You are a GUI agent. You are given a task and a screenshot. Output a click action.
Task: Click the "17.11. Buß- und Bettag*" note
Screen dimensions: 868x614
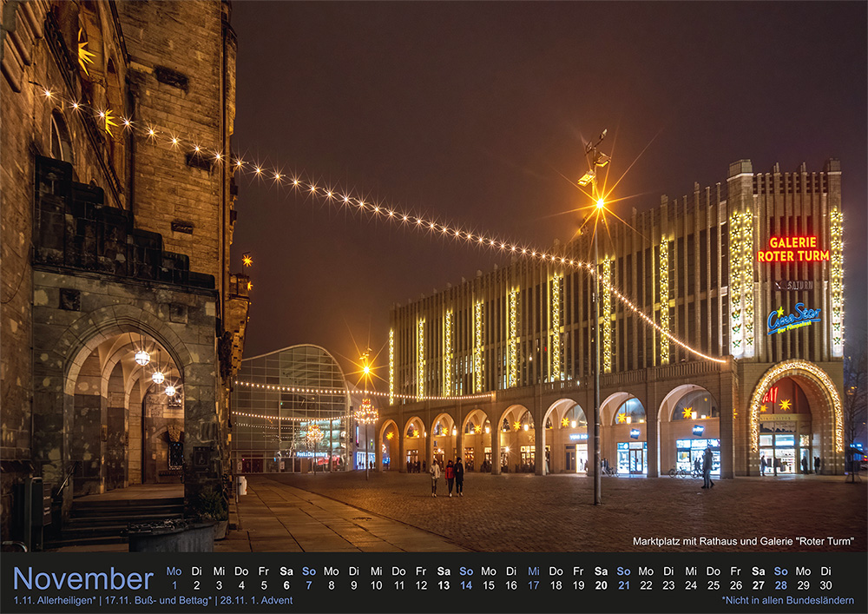tap(158, 600)
